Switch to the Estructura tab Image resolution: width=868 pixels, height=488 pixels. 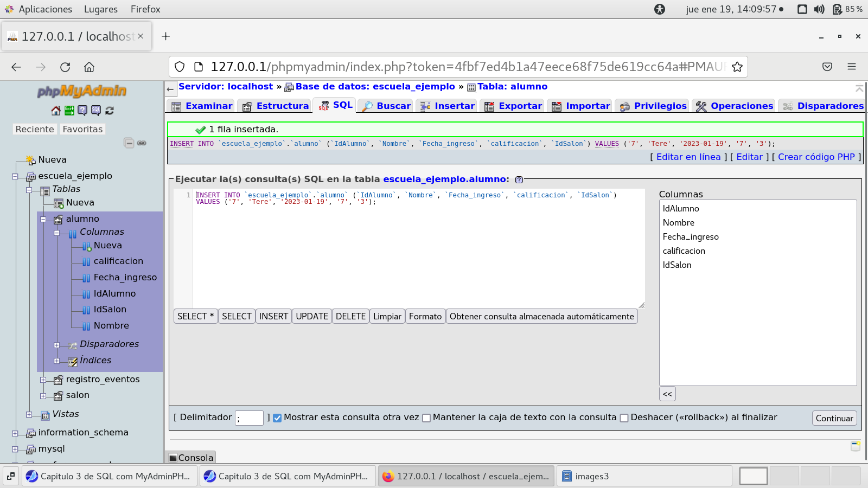[276, 106]
